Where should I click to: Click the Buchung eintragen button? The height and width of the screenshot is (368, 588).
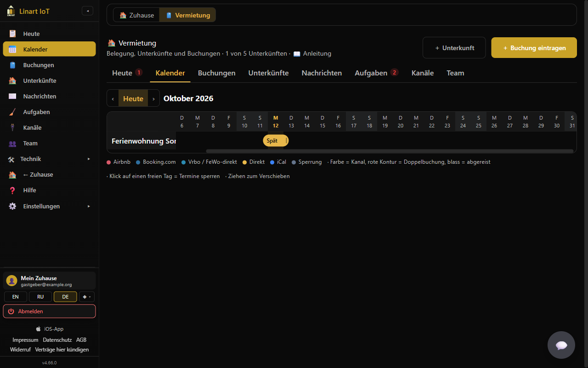click(534, 48)
